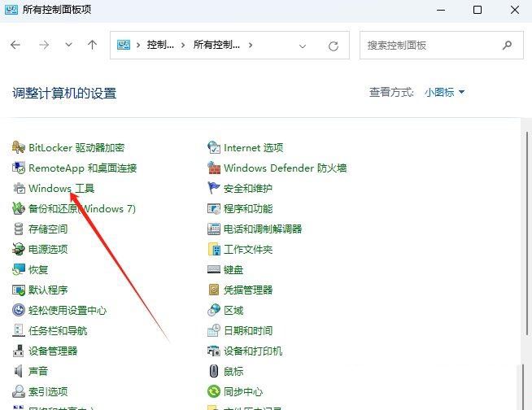
Task: Select 控制... breadcrumb in address bar
Action: point(159,46)
